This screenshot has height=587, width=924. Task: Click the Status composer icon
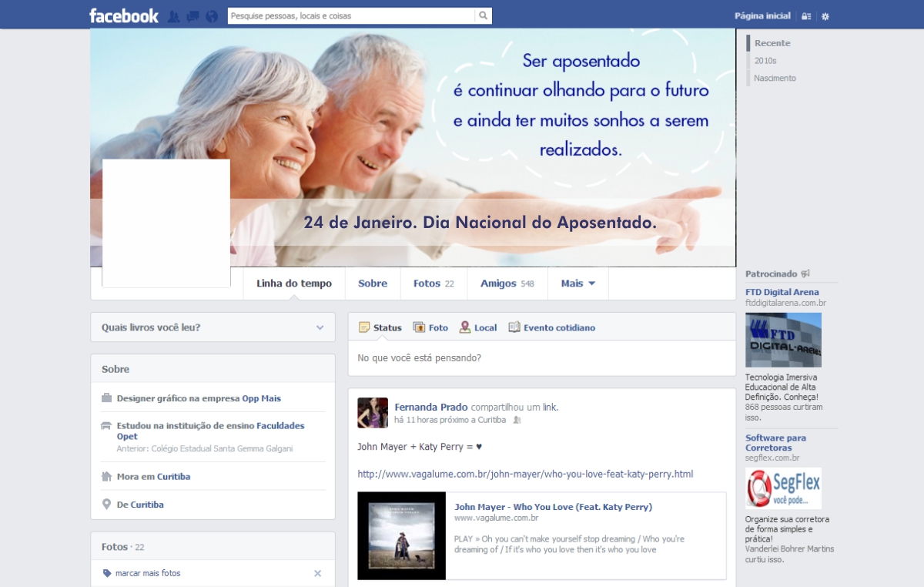pyautogui.click(x=364, y=327)
